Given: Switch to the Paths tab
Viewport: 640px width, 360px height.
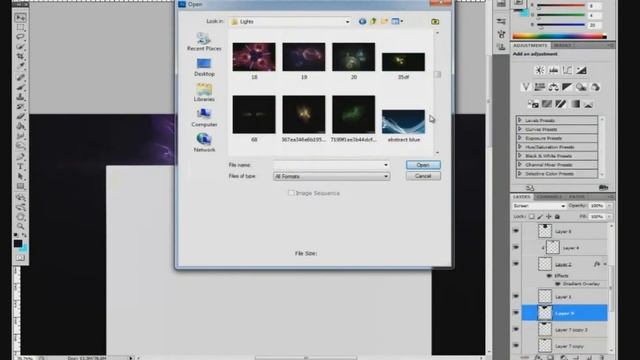Looking at the screenshot, I should tap(577, 197).
